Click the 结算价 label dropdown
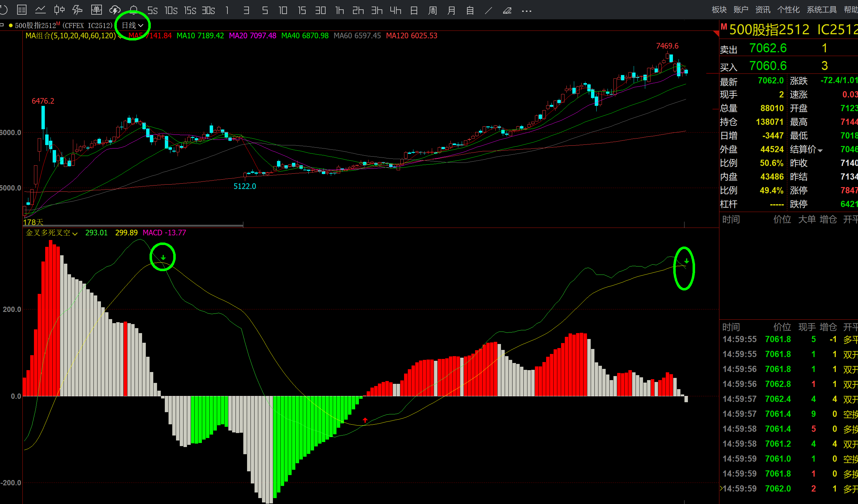Viewport: 858px width, 504px height. [x=806, y=149]
